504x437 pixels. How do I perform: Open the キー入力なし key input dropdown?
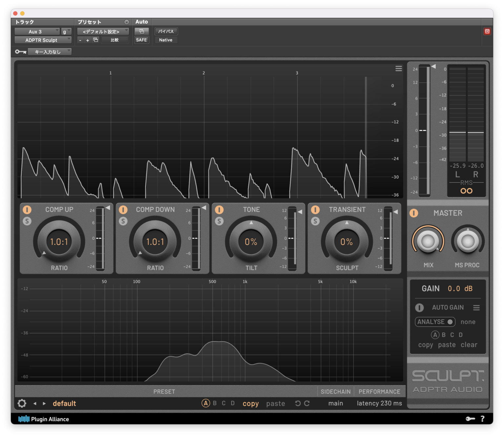pyautogui.click(x=50, y=52)
